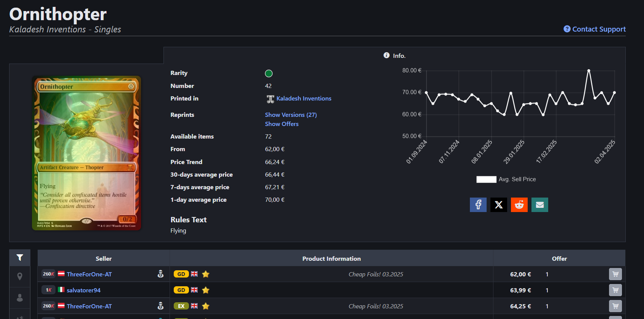This screenshot has height=319, width=644.
Task: Share on Reddit
Action: pos(519,205)
